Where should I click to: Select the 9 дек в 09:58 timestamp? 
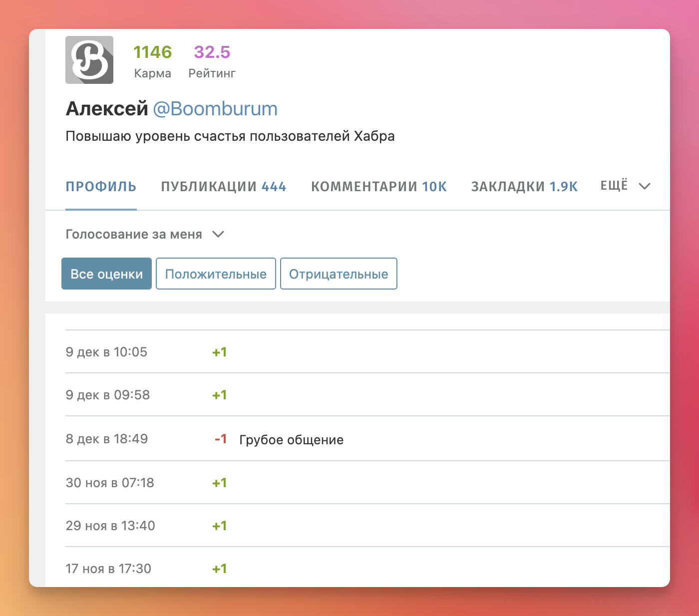pyautogui.click(x=107, y=395)
